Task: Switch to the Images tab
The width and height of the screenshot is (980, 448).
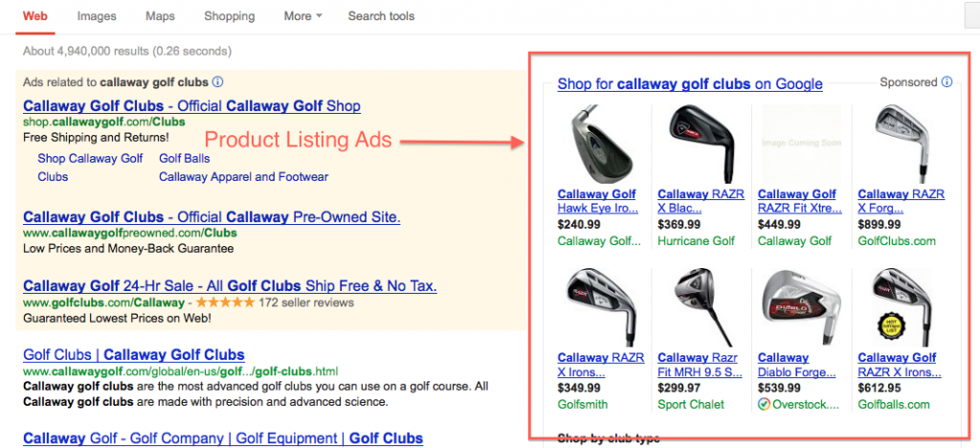Action: coord(97,16)
